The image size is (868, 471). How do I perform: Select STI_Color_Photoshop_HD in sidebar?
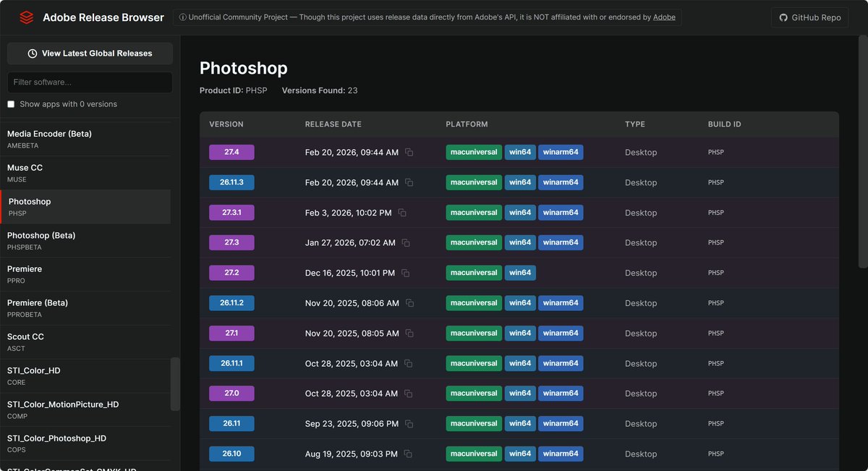[85, 444]
